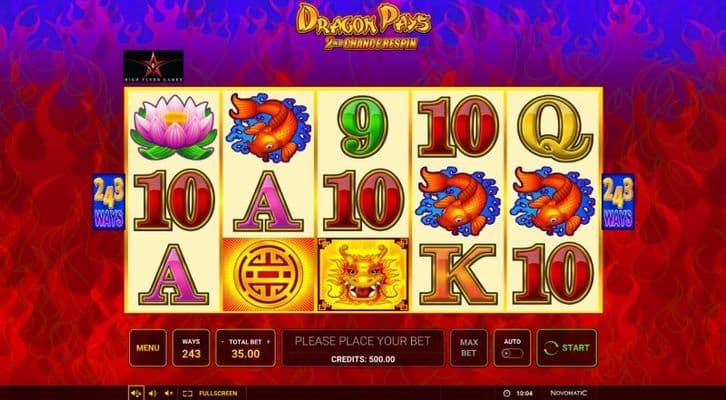Click the credits display message area
726x400 pixels.
363,348
